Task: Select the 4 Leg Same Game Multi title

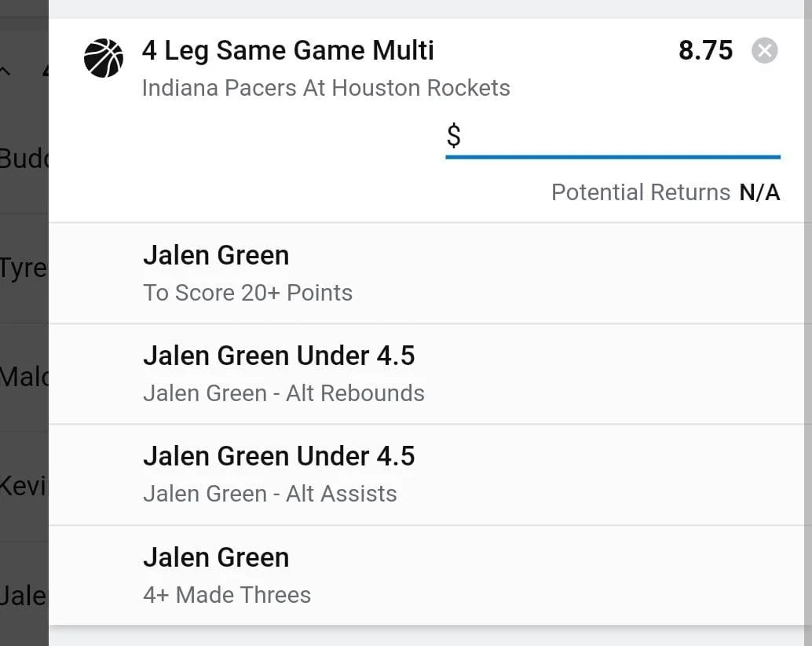Action: 287,51
